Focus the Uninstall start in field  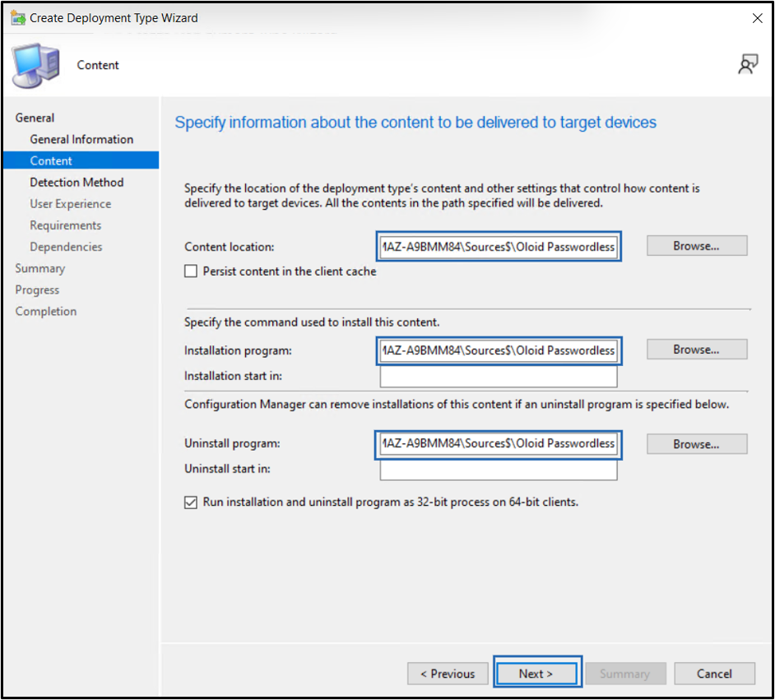(499, 470)
